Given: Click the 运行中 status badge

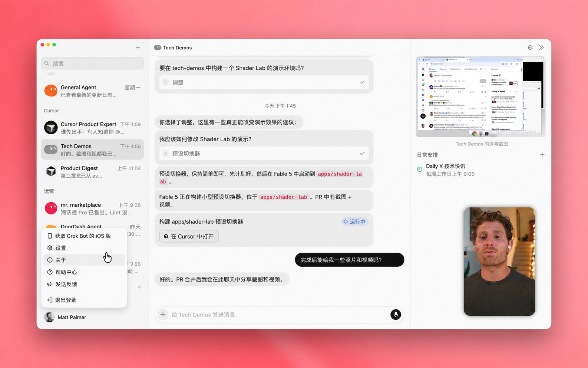Looking at the screenshot, I should (354, 221).
